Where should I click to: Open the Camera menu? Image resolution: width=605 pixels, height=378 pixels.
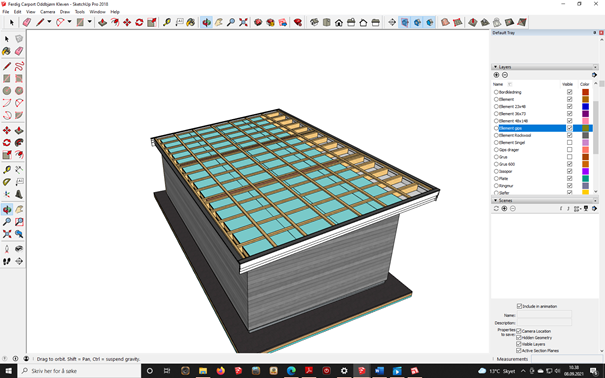(47, 12)
